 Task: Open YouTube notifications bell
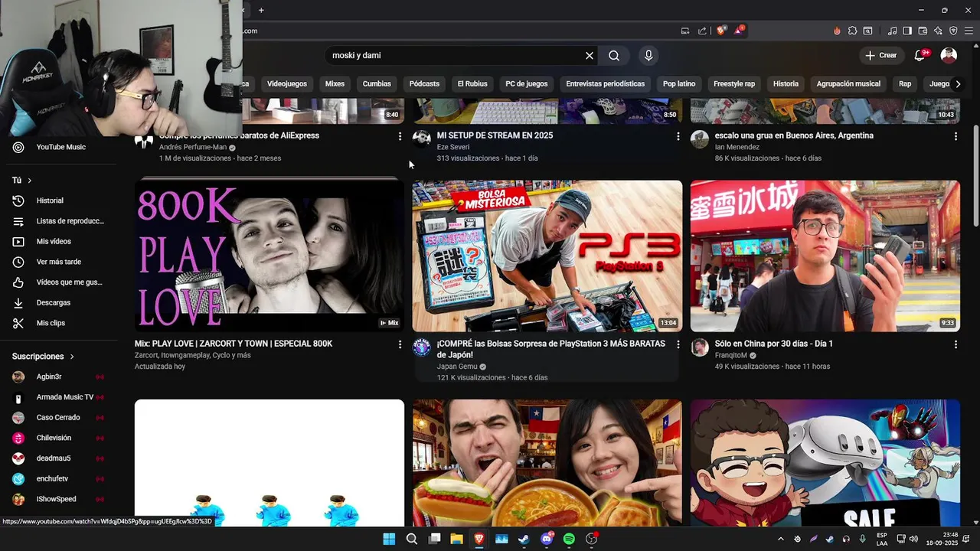921,55
